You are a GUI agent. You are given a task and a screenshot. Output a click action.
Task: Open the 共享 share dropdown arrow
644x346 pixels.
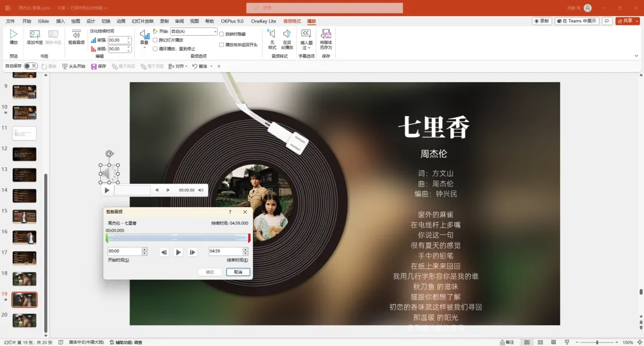(x=637, y=21)
